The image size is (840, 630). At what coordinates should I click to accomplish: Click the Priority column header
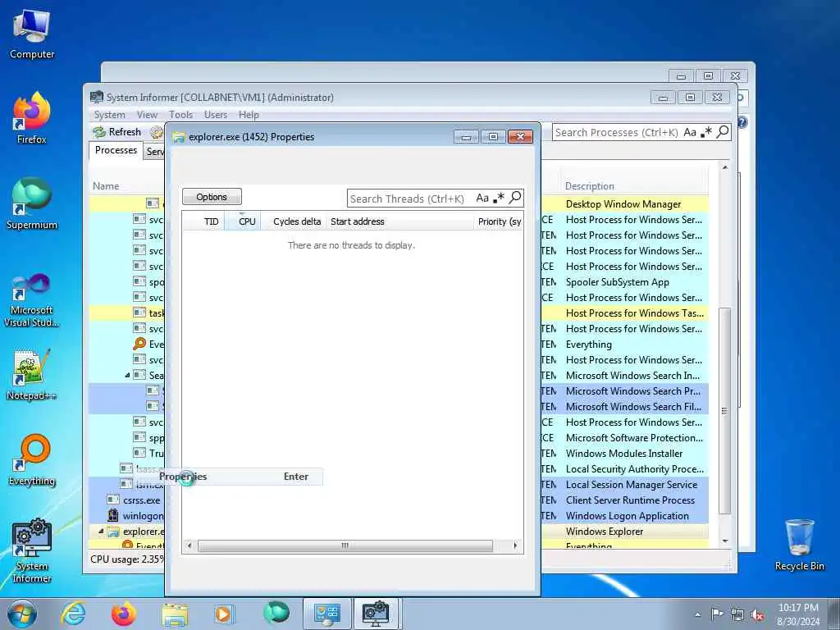pos(499,221)
